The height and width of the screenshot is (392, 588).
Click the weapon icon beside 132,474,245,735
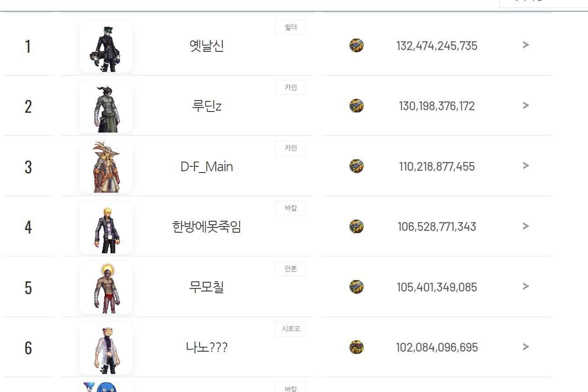[356, 45]
